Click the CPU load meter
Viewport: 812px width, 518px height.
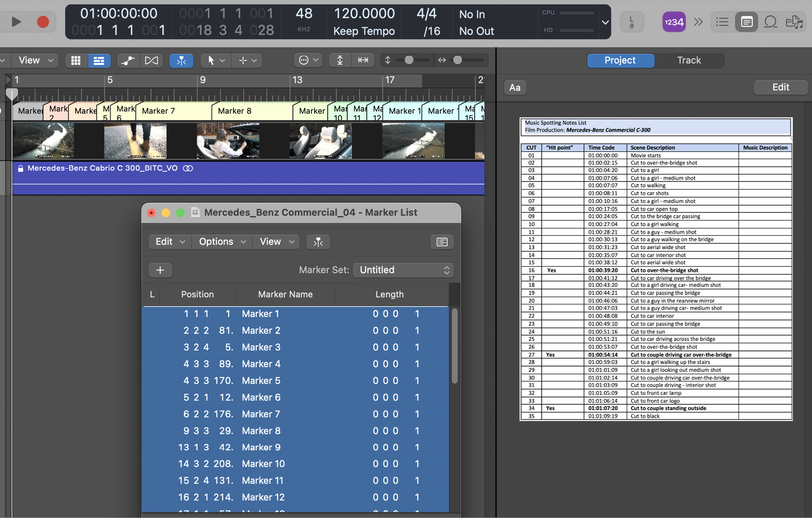click(x=568, y=13)
